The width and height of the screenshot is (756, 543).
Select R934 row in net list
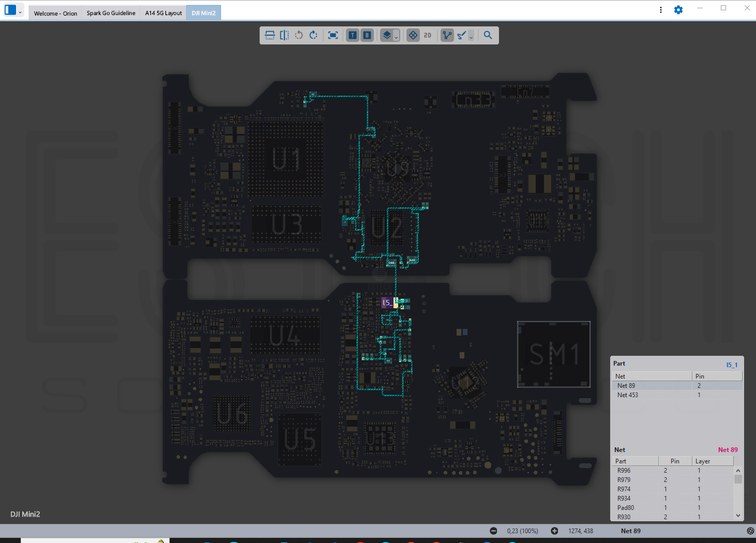(673, 499)
